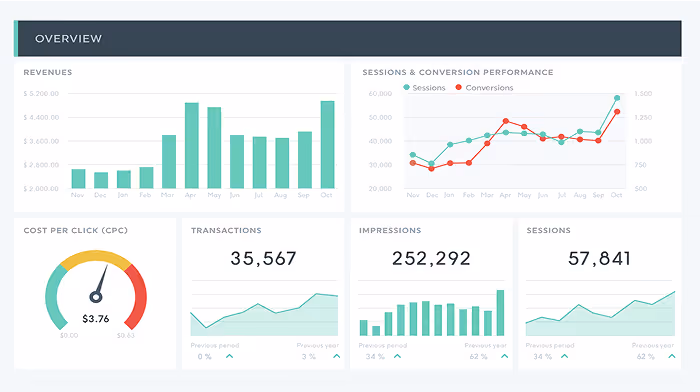Click the Revenues chart title

(x=48, y=72)
